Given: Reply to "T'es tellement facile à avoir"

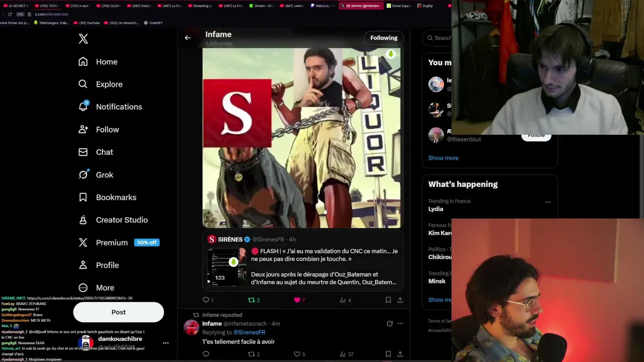Looking at the screenshot, I should click(206, 354).
